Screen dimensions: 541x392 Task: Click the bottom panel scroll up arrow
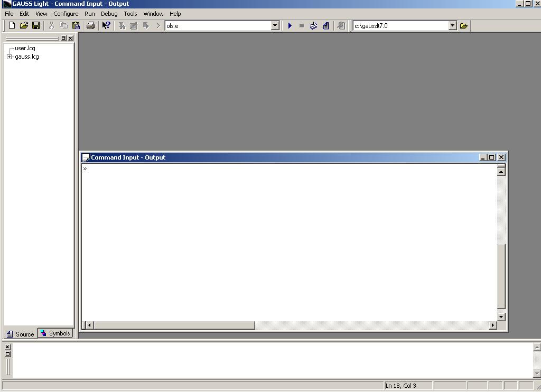coord(537,347)
